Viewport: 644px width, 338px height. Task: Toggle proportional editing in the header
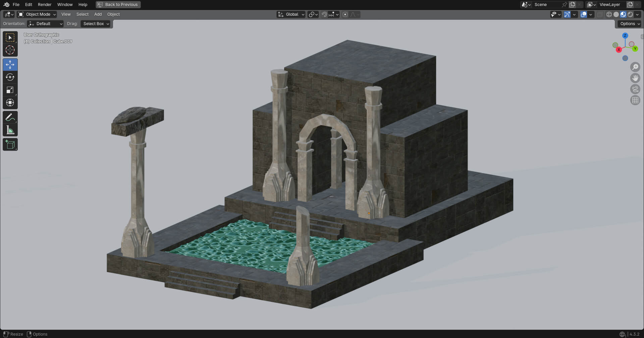click(x=345, y=14)
